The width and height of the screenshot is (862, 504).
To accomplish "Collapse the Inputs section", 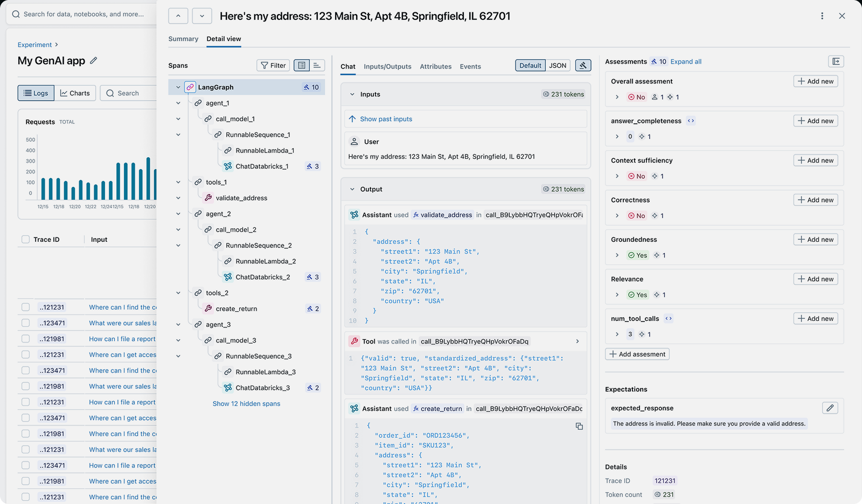I will tap(352, 94).
